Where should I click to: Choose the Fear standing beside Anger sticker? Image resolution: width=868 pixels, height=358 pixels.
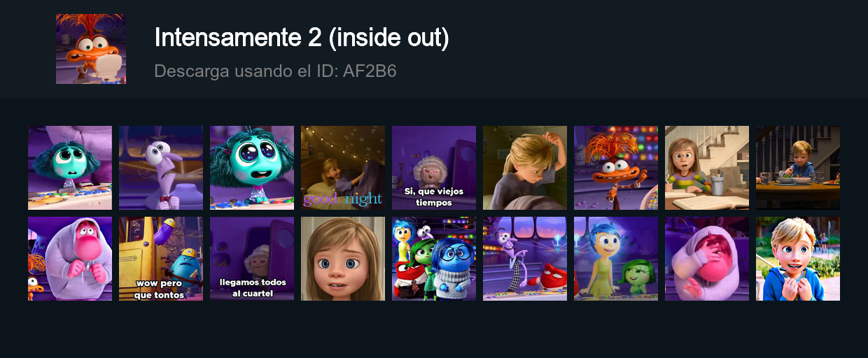pos(525,259)
